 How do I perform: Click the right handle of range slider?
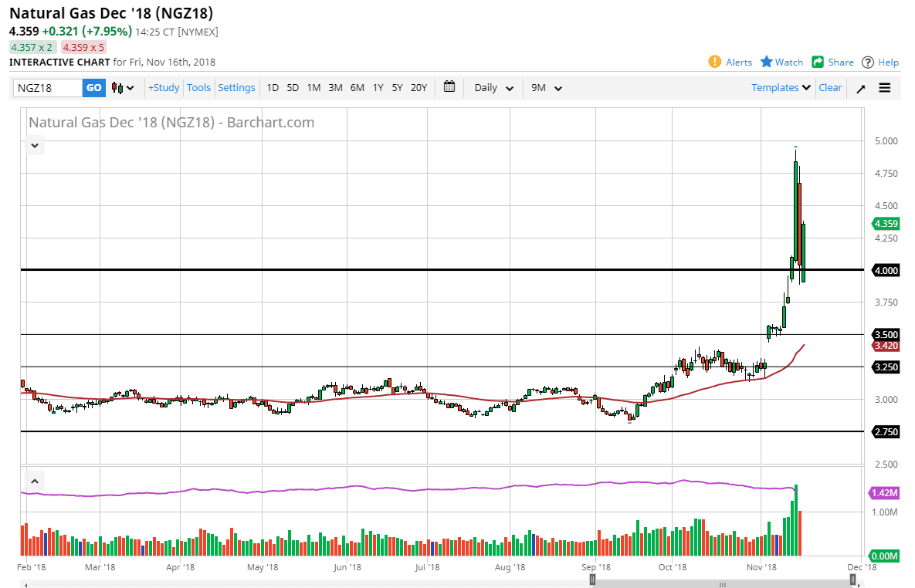pos(852,580)
